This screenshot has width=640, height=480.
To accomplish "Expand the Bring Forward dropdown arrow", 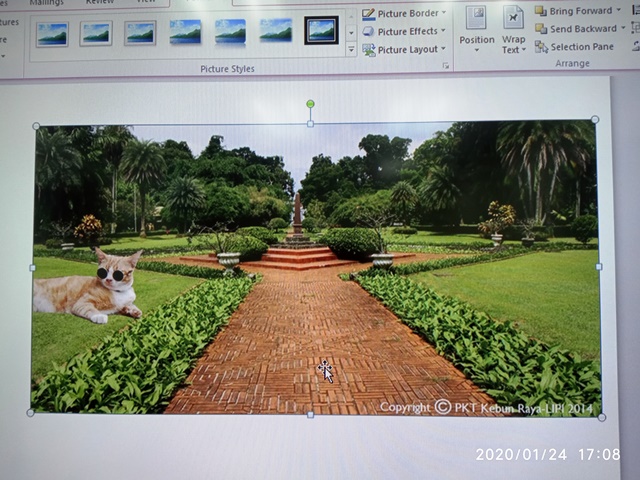I will 618,10.
